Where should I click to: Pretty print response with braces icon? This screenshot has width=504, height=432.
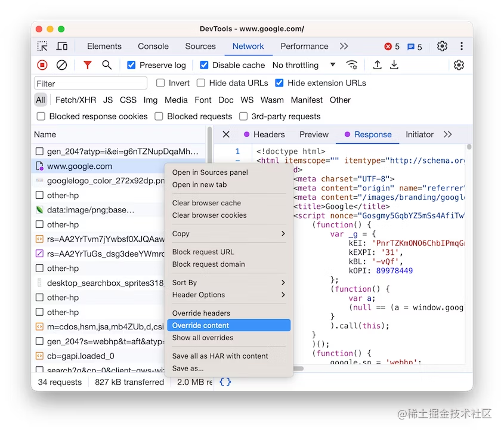225,382
